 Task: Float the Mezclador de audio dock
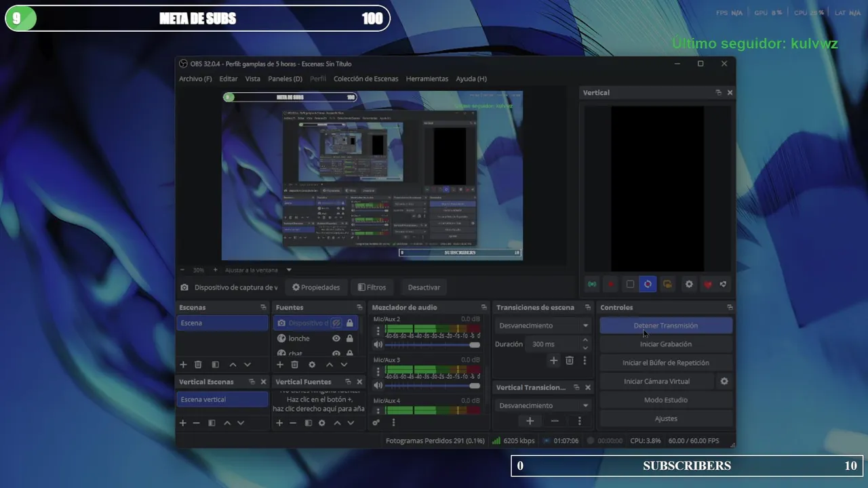[484, 307]
